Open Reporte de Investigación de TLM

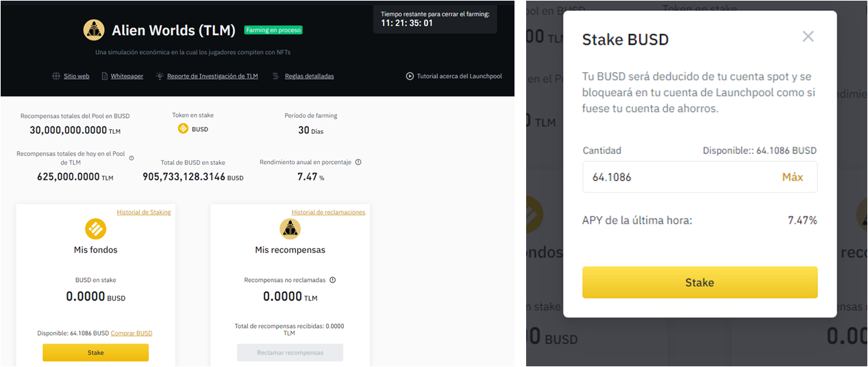coord(212,76)
